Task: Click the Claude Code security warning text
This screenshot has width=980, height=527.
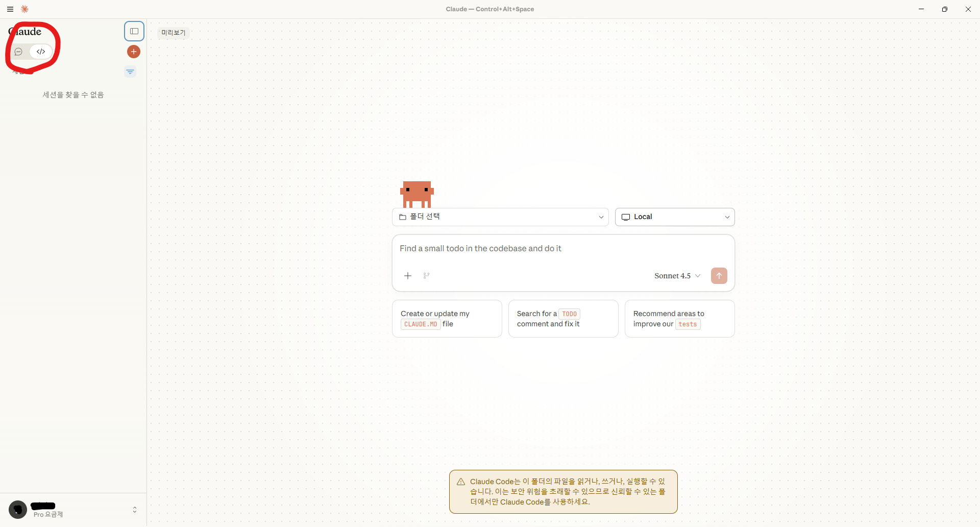Action: (x=568, y=492)
